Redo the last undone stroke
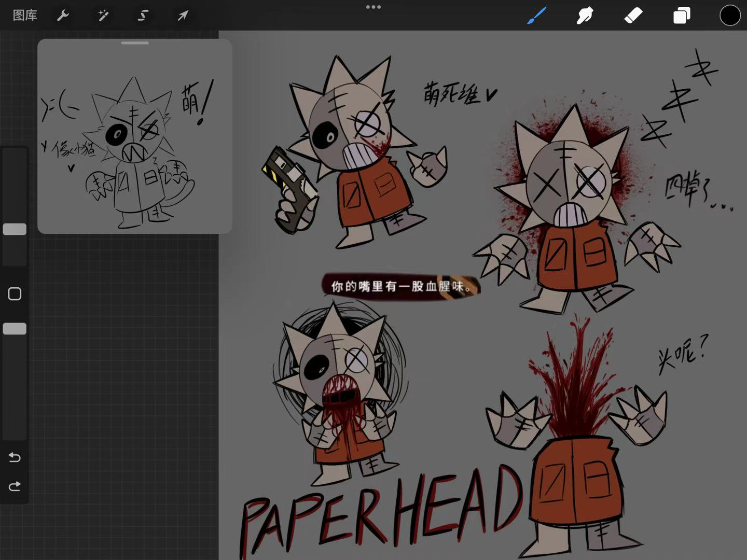This screenshot has height=560, width=747. pos(15,486)
